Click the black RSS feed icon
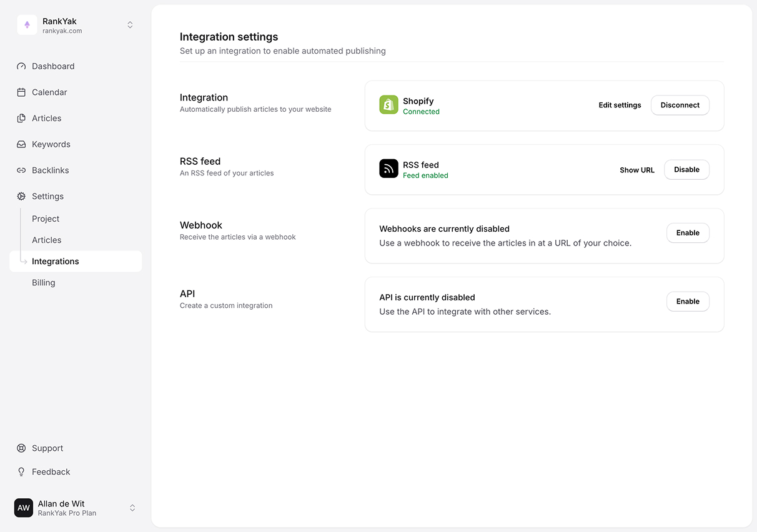The width and height of the screenshot is (757, 532). point(388,169)
